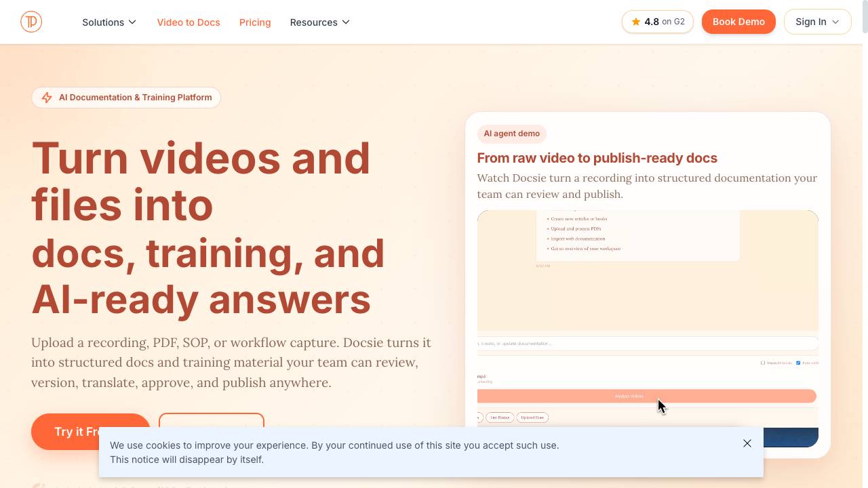Click 'Get an overview of your workspace' bullet

coord(584,249)
